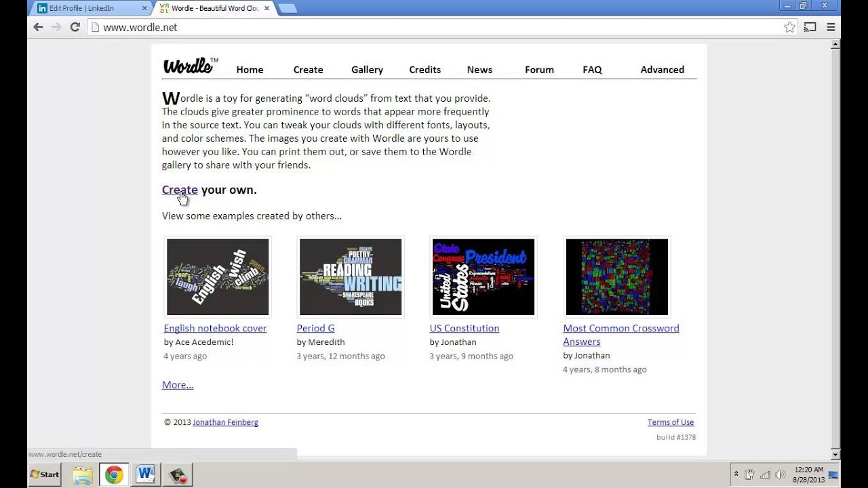The width and height of the screenshot is (868, 488).
Task: Close the Wordle tab
Action: tap(267, 8)
